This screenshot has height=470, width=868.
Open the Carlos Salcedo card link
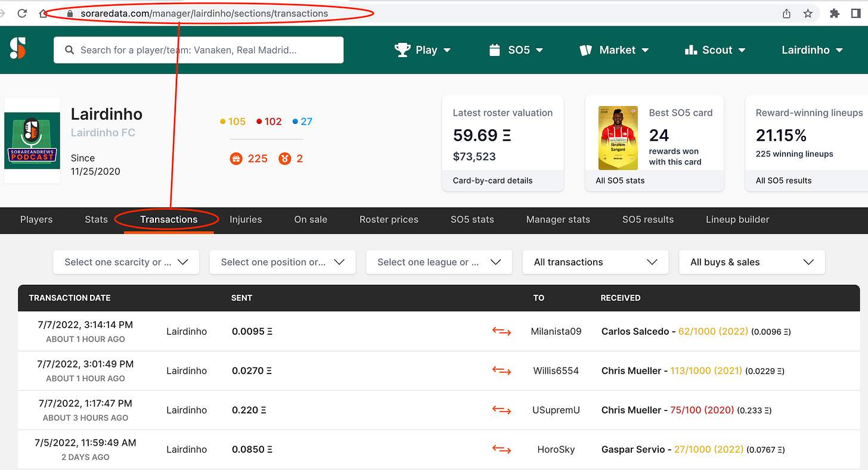675,331
